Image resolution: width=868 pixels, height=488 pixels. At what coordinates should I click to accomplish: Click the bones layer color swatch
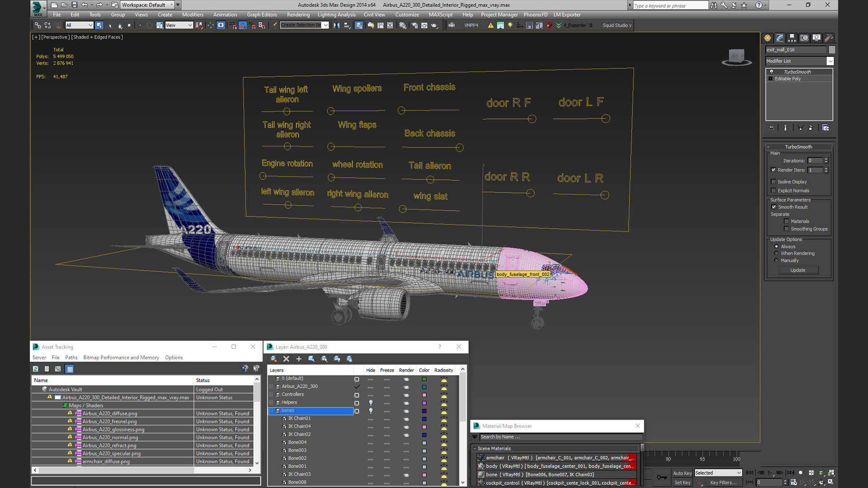424,411
